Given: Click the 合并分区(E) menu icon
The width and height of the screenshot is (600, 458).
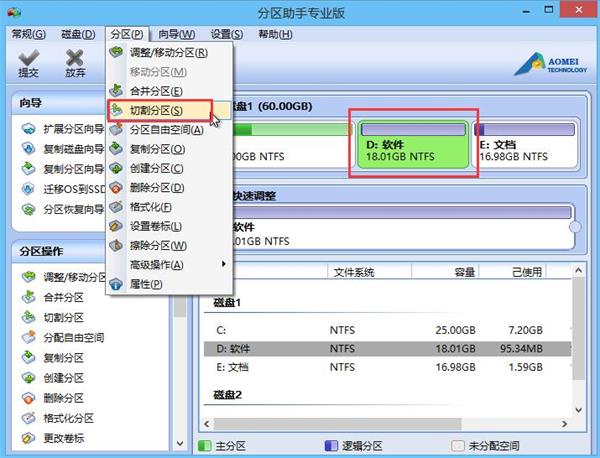Looking at the screenshot, I should click(x=116, y=91).
